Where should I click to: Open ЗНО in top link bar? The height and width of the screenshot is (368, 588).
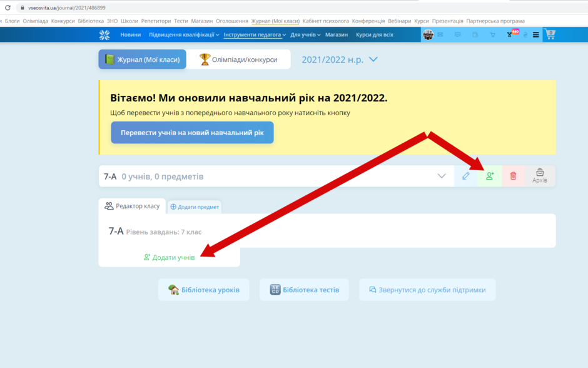(x=112, y=21)
